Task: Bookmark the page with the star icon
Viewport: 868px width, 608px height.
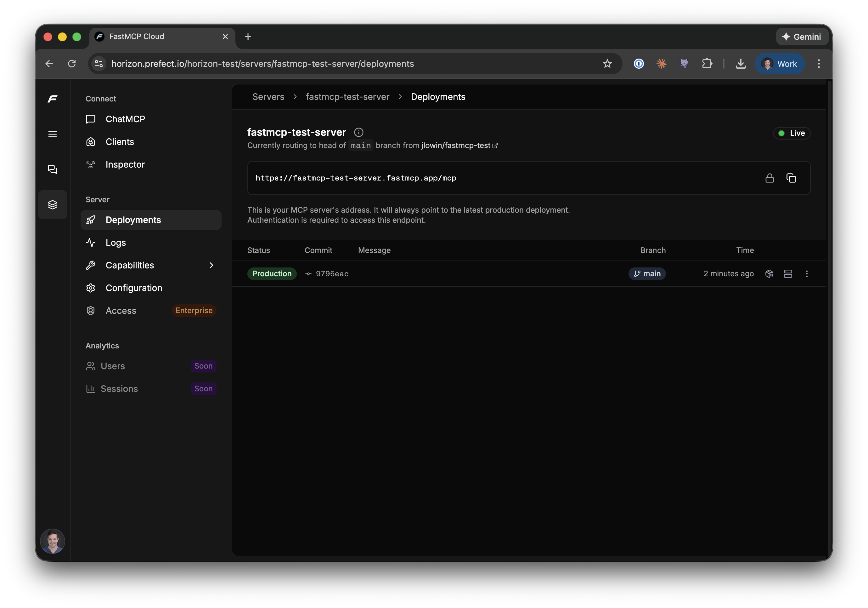Action: click(x=607, y=64)
